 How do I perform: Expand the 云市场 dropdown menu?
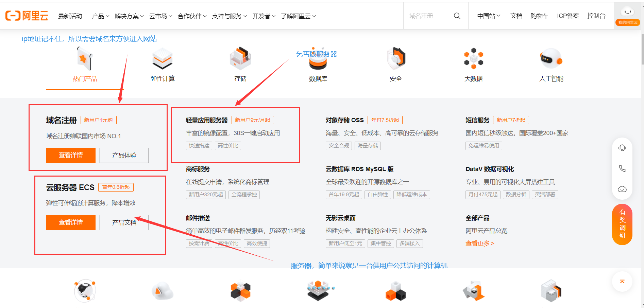[x=161, y=16]
